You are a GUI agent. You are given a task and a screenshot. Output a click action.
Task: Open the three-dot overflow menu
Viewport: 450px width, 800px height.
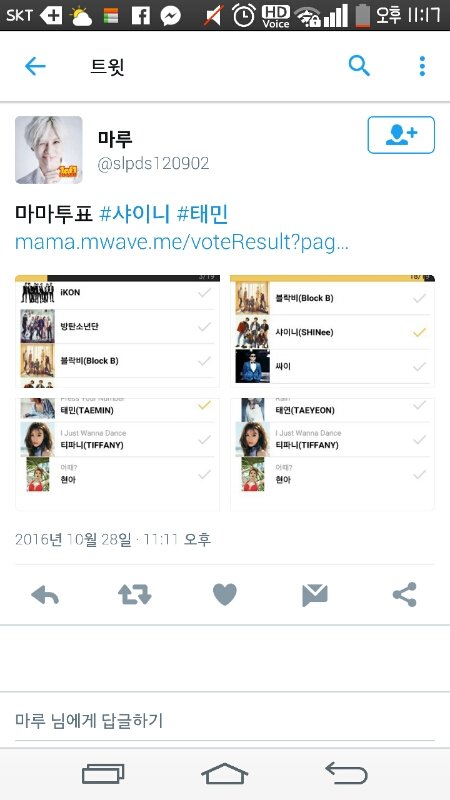point(422,66)
